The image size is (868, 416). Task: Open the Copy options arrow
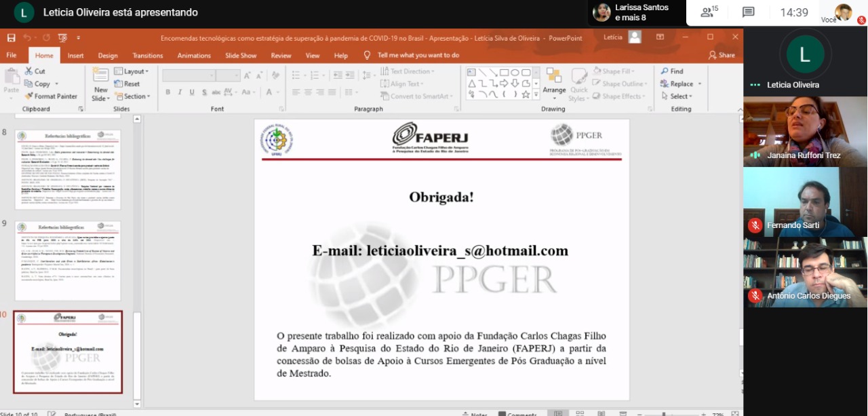pos(57,84)
